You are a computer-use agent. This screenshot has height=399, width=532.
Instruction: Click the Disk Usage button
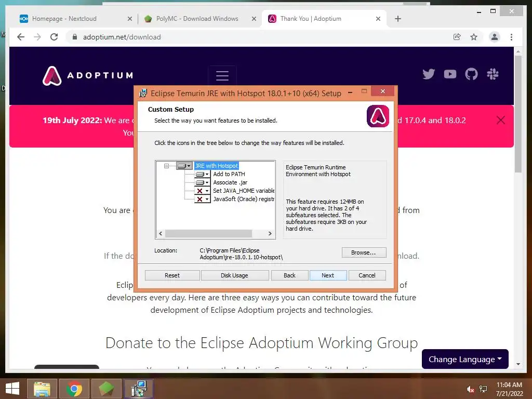click(234, 275)
